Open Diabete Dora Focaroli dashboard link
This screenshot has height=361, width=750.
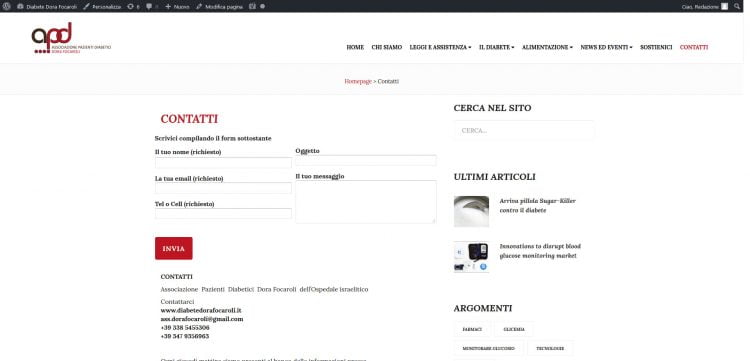pyautogui.click(x=47, y=7)
